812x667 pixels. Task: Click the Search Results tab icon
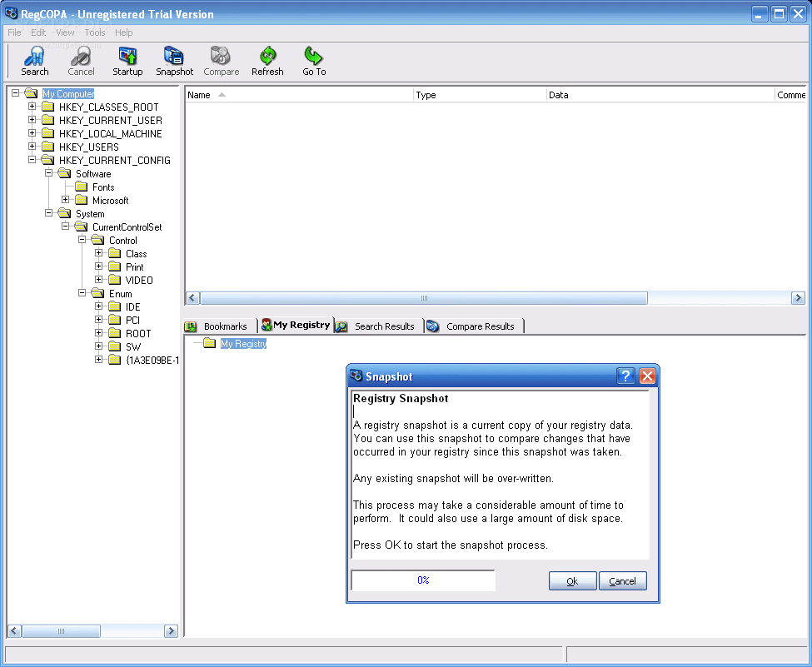[x=341, y=326]
